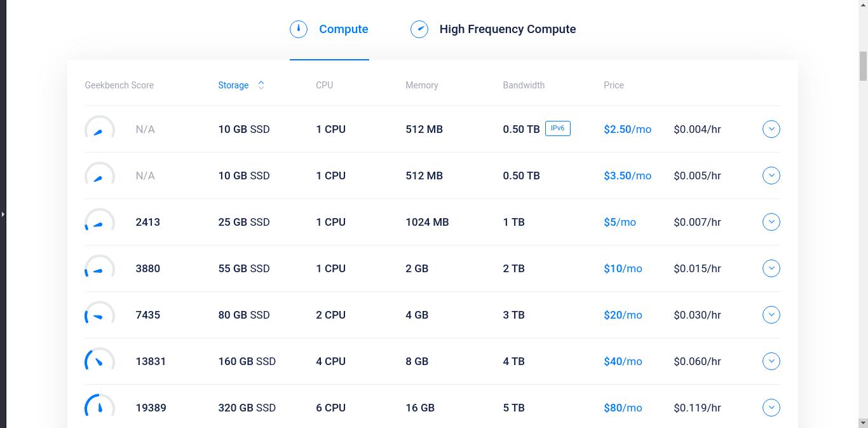Viewport: 868px width, 428px height.
Task: Expand the $5/mo plan details
Action: click(x=771, y=222)
